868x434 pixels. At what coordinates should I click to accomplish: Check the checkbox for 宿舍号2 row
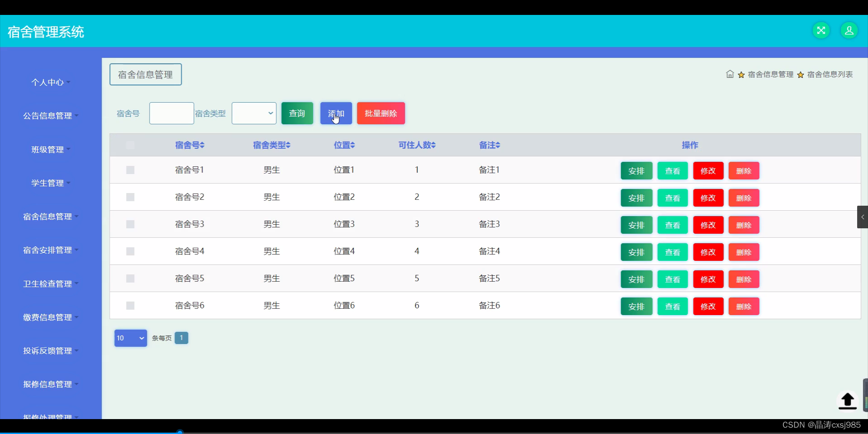(x=130, y=197)
